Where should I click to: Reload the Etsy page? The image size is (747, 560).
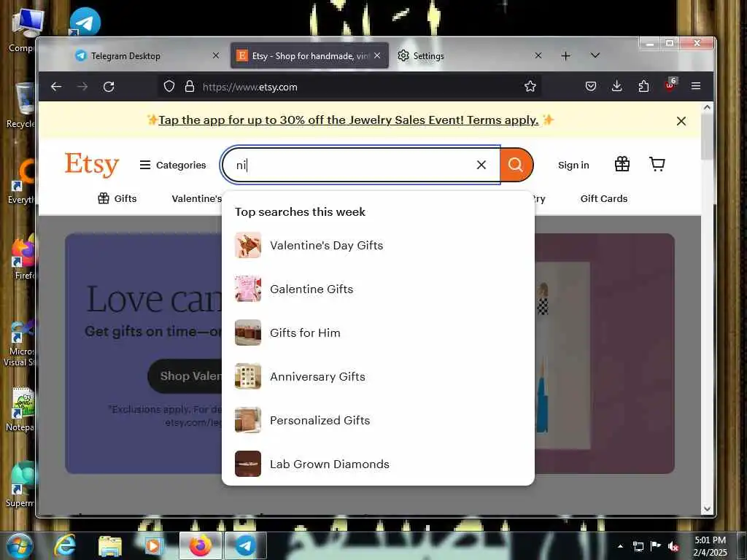tap(109, 87)
